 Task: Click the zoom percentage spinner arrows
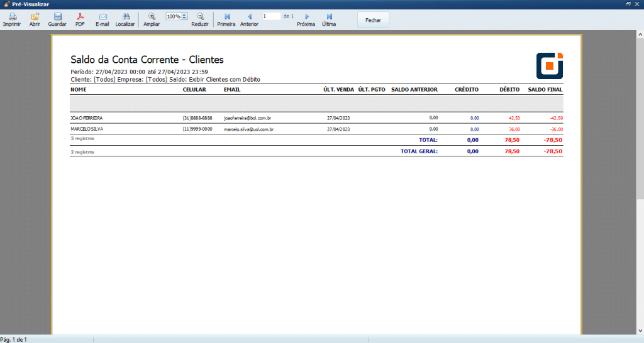coord(184,16)
